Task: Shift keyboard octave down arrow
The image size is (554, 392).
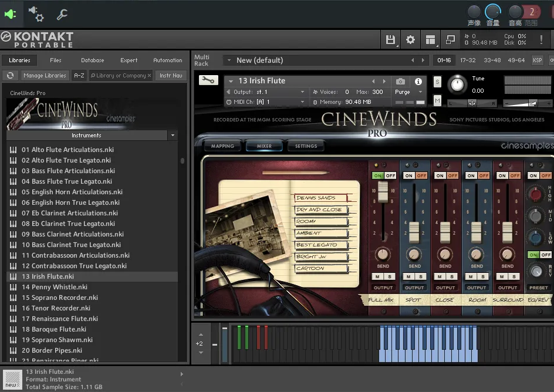Action: 201,353
